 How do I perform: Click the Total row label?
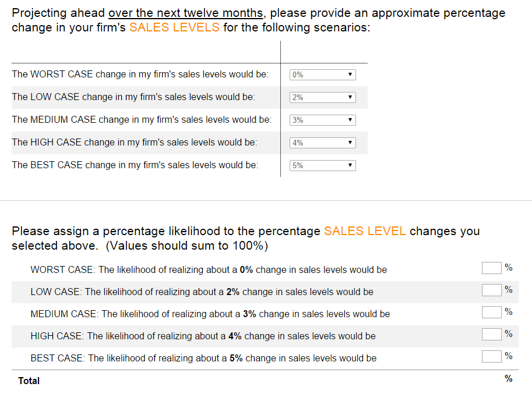pyautogui.click(x=29, y=381)
